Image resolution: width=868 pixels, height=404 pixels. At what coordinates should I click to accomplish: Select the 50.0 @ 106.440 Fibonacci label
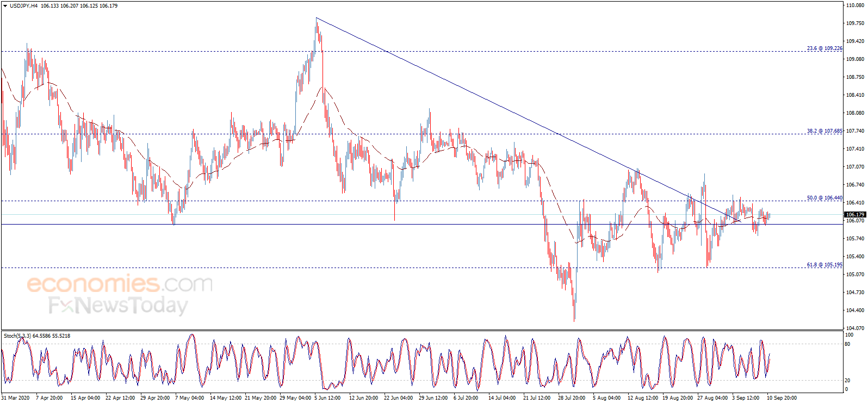824,198
